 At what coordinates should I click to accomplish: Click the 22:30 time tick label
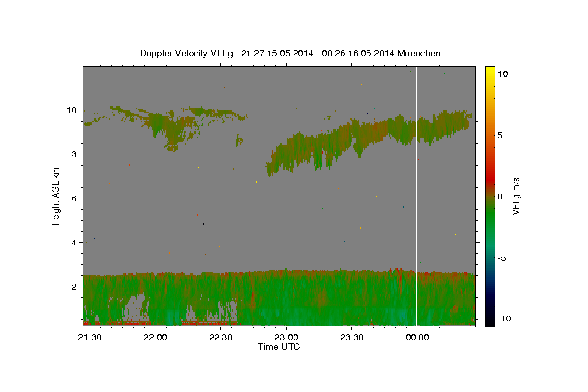click(x=220, y=337)
